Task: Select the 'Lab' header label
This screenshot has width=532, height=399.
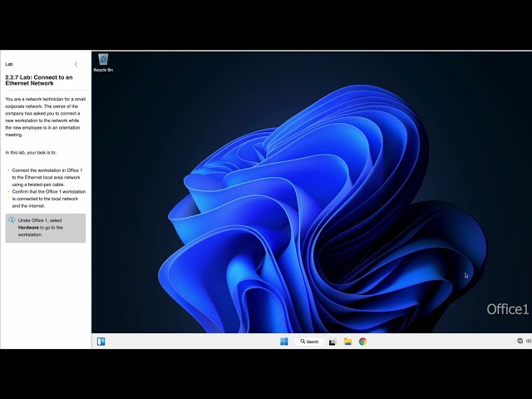Action: 9,64
